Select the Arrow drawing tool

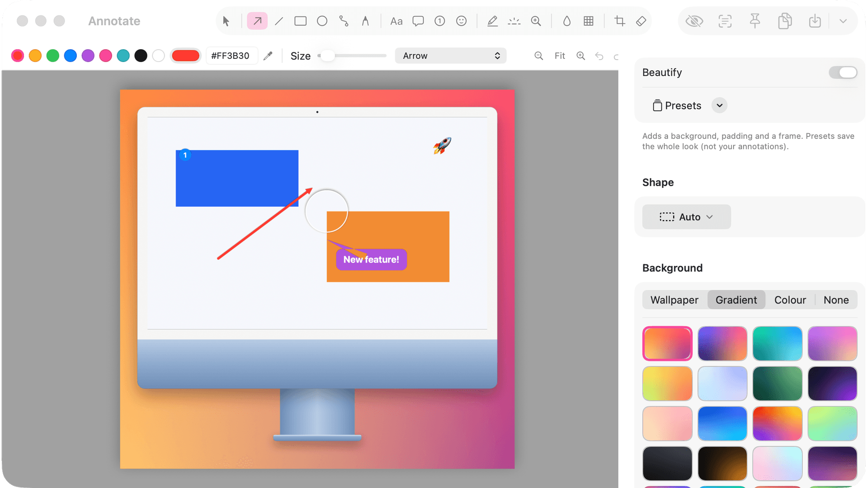click(257, 21)
